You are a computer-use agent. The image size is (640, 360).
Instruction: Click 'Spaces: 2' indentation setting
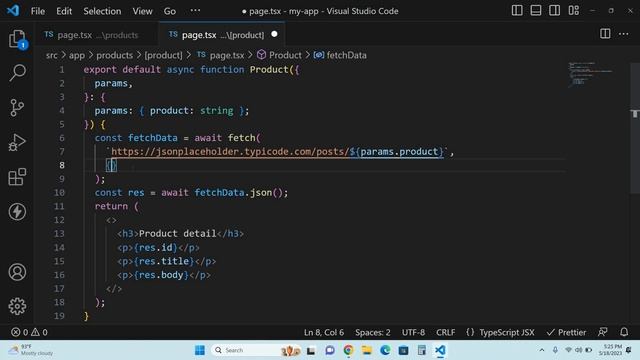click(372, 332)
